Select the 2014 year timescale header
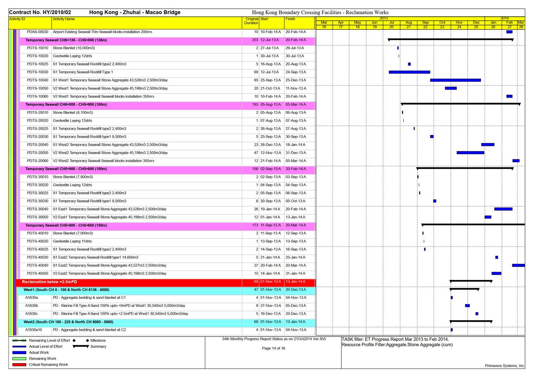The image size is (555, 392). click(505, 19)
